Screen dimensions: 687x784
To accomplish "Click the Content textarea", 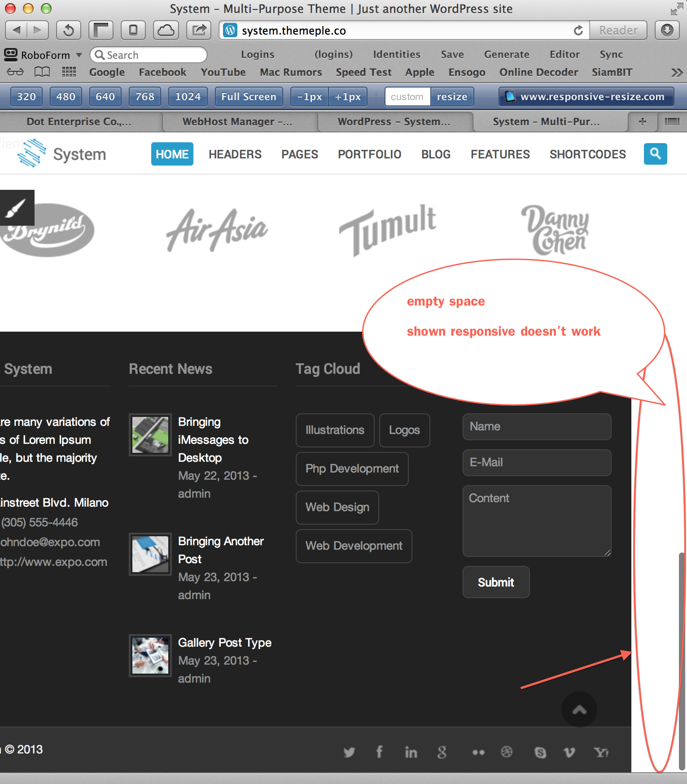I will click(537, 521).
